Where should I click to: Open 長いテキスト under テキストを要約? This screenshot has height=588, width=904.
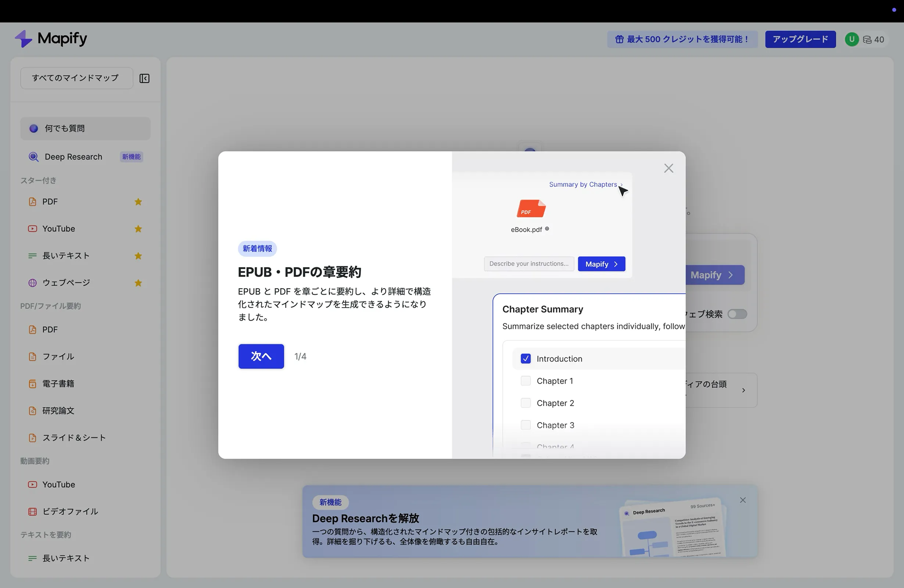click(85, 558)
